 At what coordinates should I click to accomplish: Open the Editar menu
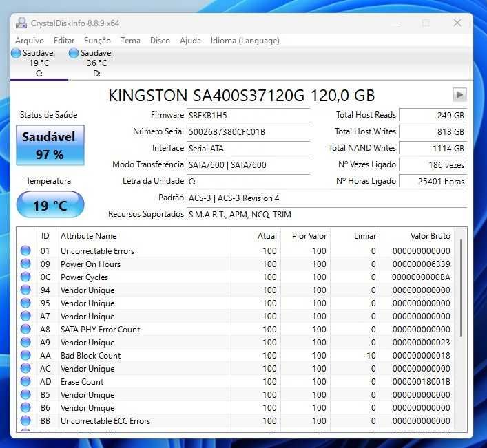(x=64, y=41)
